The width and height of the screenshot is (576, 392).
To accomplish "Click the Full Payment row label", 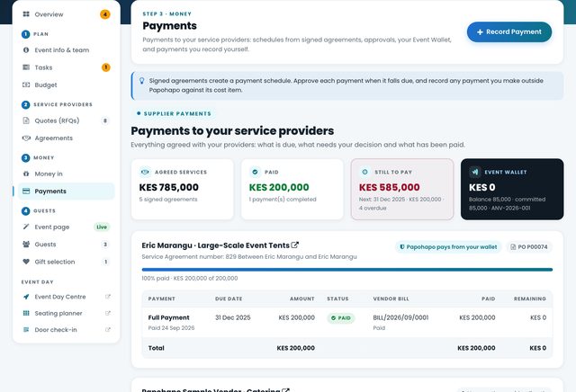I will point(168,317).
